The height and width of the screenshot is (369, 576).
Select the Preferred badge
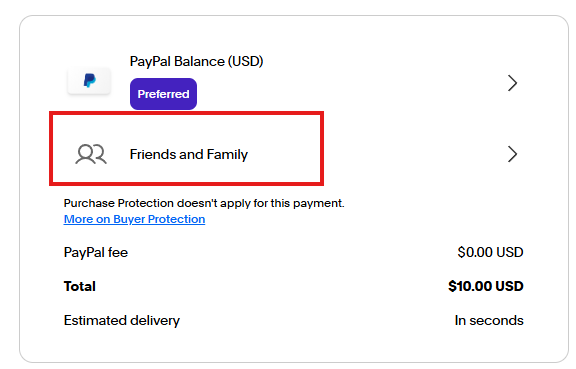[163, 94]
